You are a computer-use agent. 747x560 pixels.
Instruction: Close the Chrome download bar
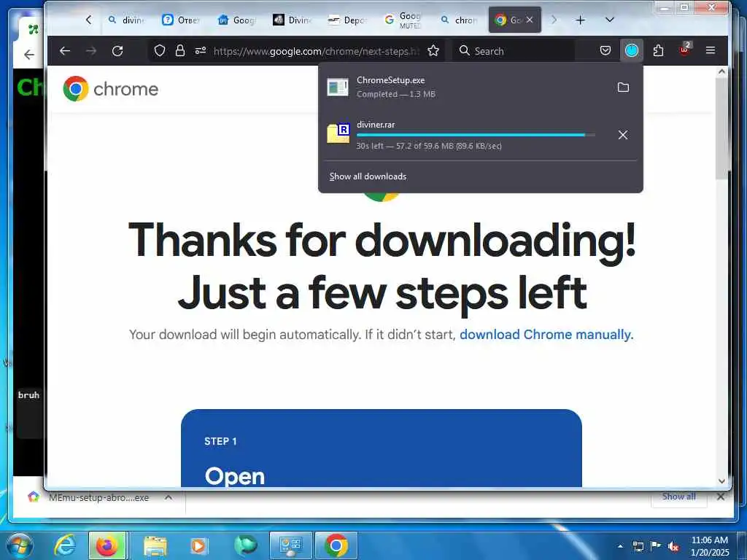[x=721, y=497]
